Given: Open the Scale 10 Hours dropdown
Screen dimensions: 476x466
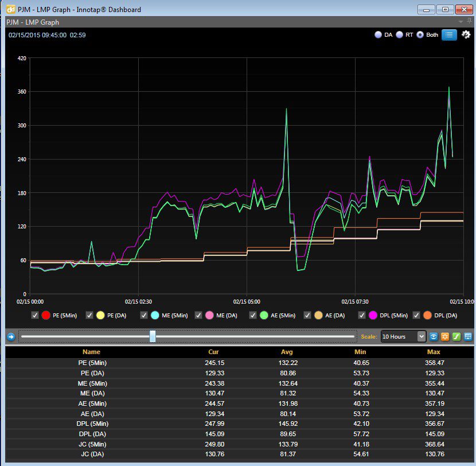Looking at the screenshot, I should [403, 337].
